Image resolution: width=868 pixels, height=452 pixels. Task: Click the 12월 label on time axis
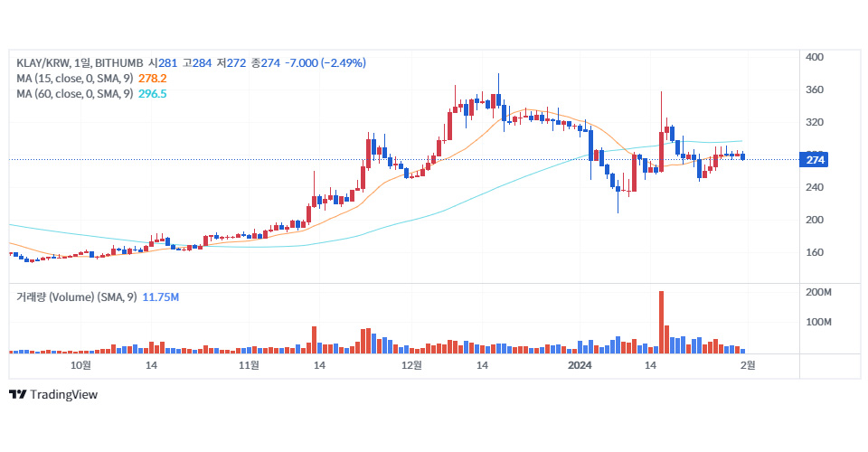tap(412, 365)
